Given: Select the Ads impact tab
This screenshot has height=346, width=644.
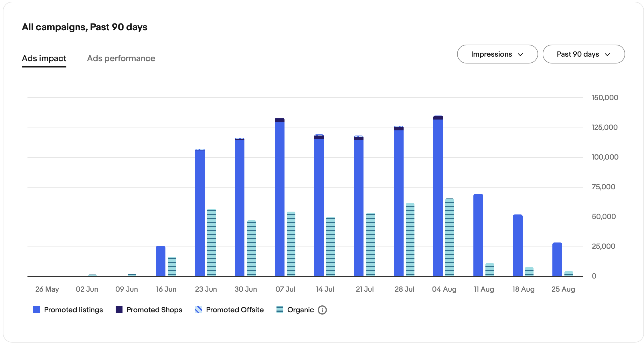Looking at the screenshot, I should click(44, 58).
